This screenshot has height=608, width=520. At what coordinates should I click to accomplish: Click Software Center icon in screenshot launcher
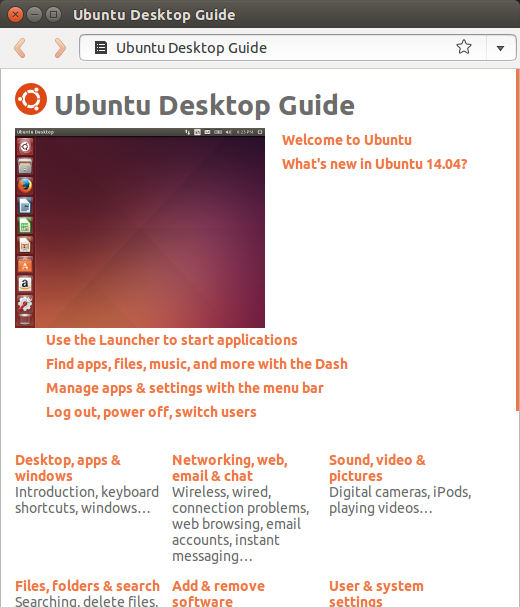point(25,265)
